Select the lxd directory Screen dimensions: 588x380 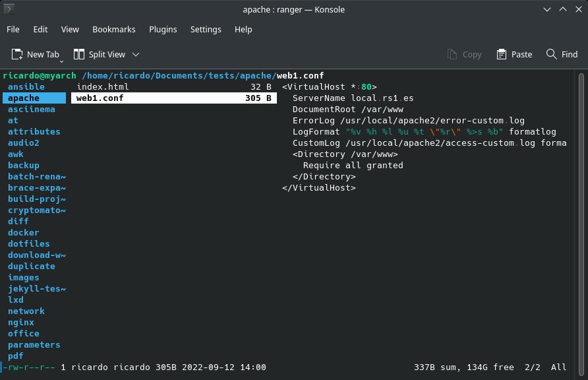click(16, 300)
